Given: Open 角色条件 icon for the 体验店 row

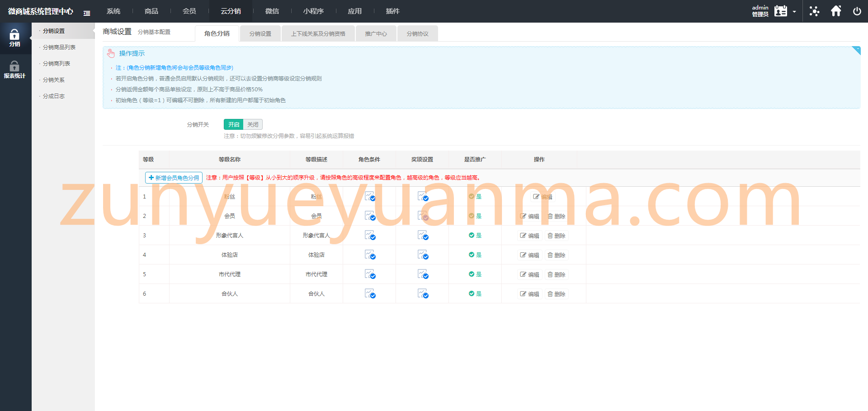Looking at the screenshot, I should (x=370, y=255).
